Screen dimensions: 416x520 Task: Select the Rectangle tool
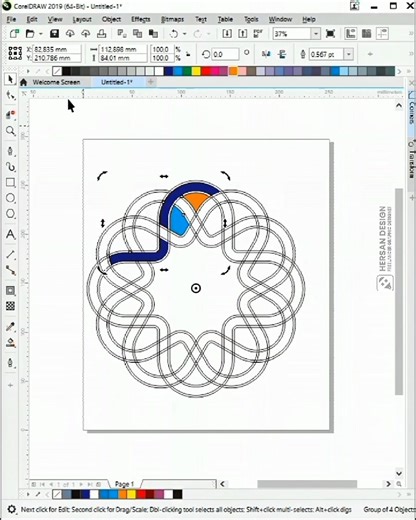(10, 182)
